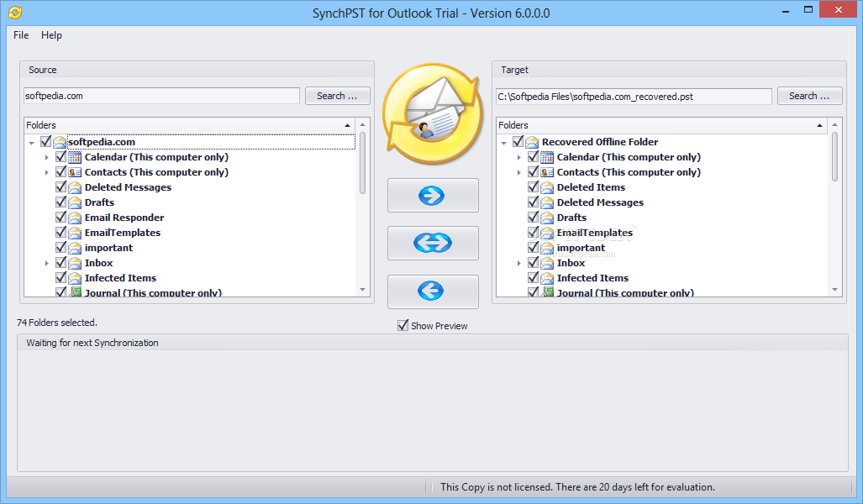Click Email Responder folder icon in Source

[75, 218]
